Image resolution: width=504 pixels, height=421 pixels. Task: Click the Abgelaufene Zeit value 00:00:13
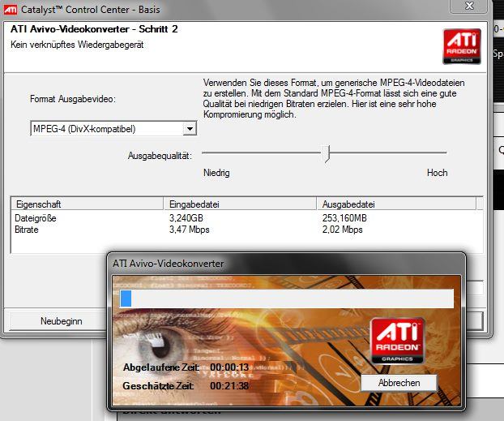[x=229, y=367]
